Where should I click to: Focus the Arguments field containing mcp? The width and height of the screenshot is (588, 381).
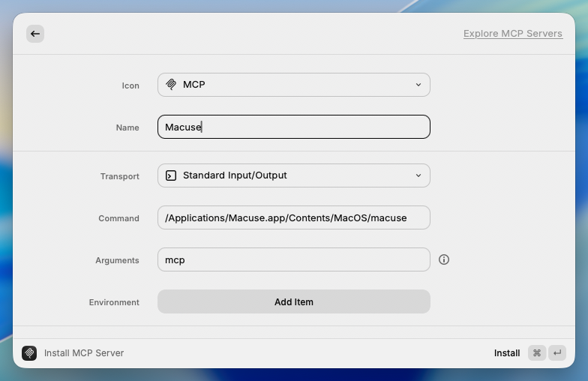coord(293,259)
